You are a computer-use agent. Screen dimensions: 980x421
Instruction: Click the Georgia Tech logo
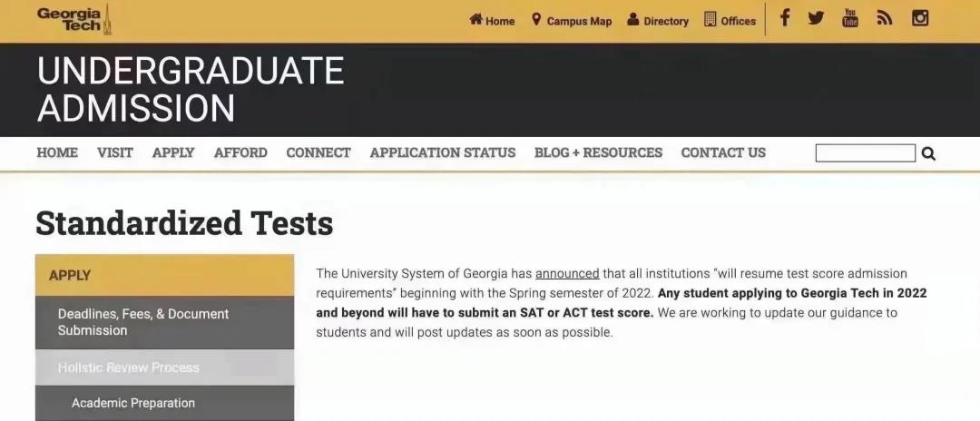(x=73, y=19)
